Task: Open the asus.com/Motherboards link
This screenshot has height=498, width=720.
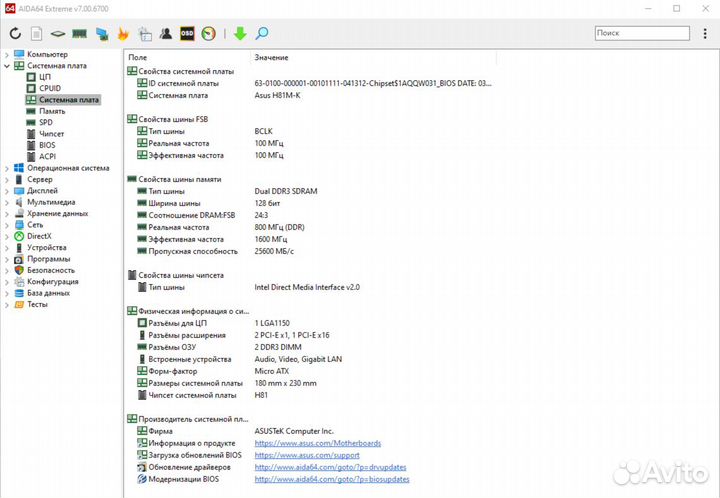Action: (318, 443)
